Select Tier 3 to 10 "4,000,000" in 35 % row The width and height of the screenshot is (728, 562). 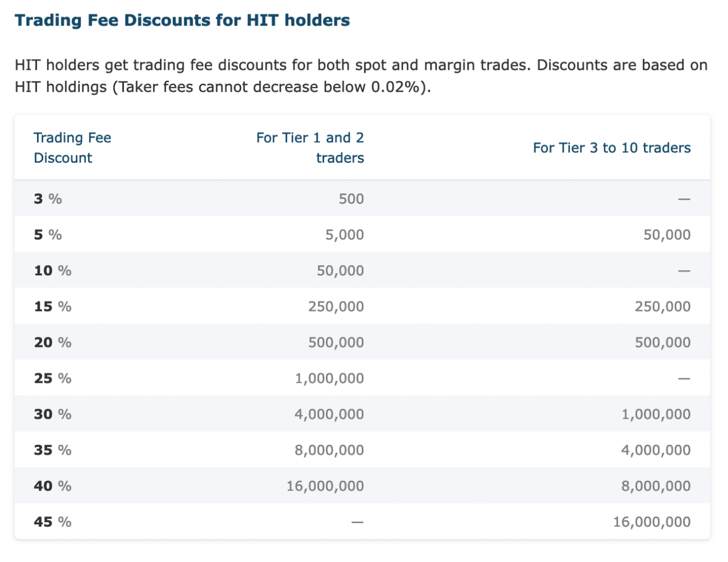656,449
